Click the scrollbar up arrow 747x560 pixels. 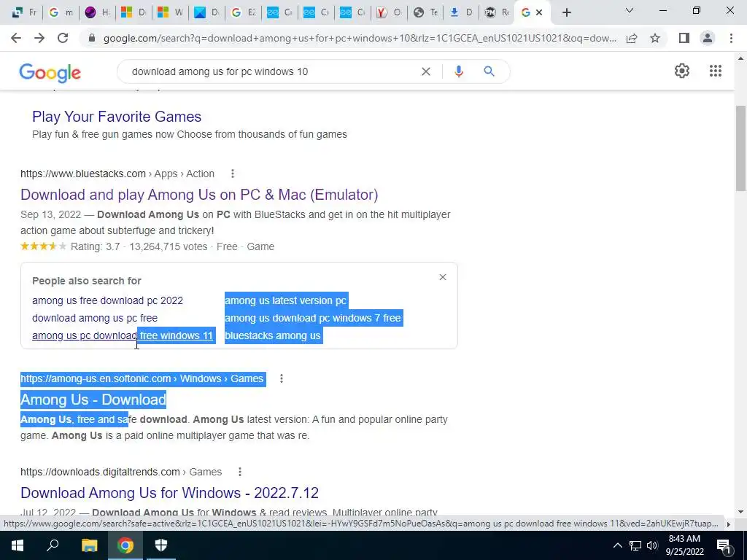coord(740,58)
